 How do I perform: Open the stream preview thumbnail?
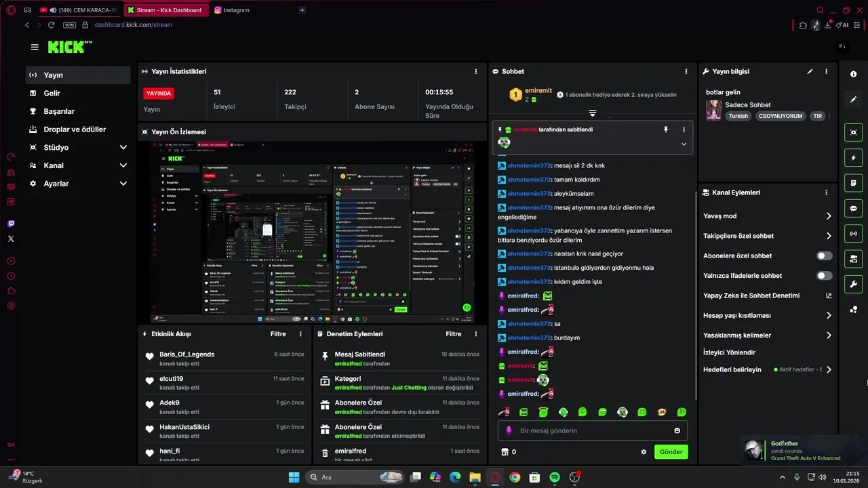[x=313, y=232]
